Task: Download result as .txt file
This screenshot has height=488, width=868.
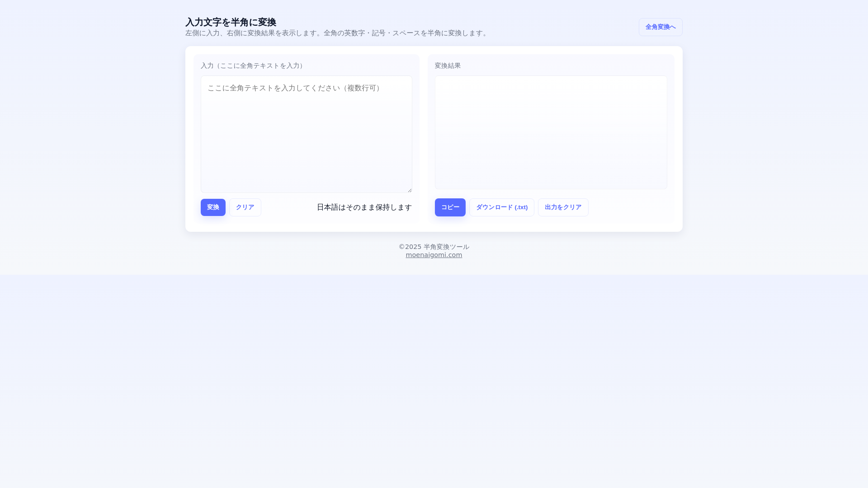Action: point(501,207)
